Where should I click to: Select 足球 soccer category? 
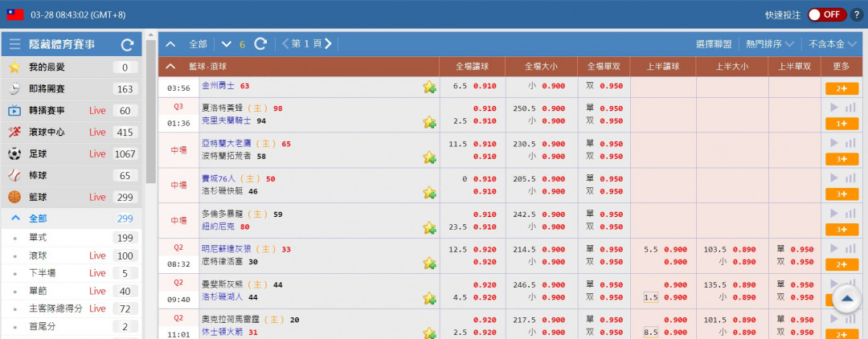pyautogui.click(x=71, y=153)
